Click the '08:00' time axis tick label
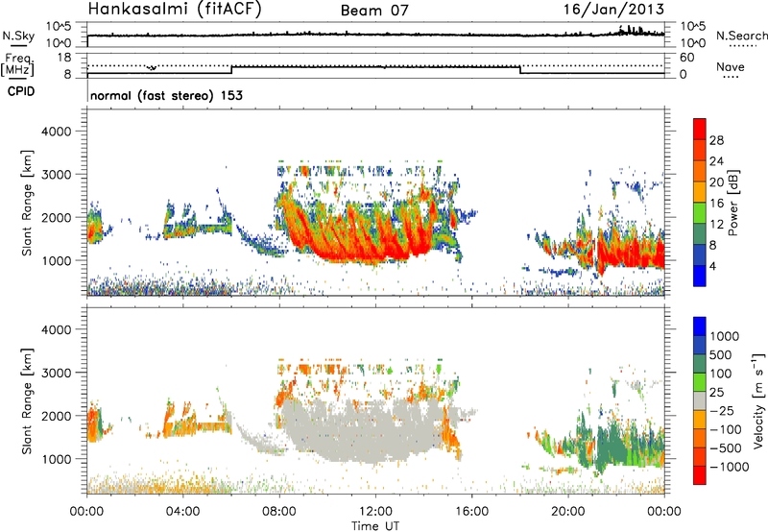The height and width of the screenshot is (532, 768). pos(279,512)
